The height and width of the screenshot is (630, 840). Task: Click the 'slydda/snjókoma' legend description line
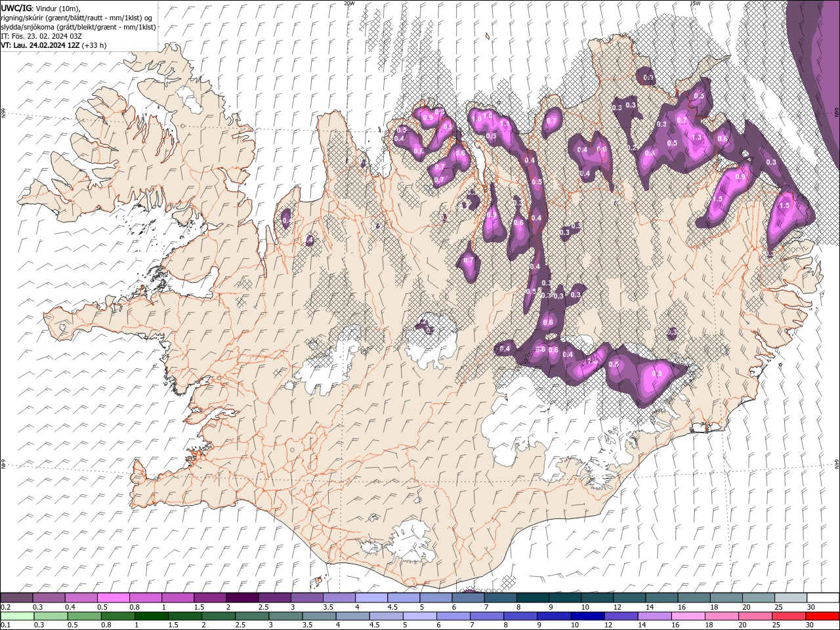click(x=78, y=27)
